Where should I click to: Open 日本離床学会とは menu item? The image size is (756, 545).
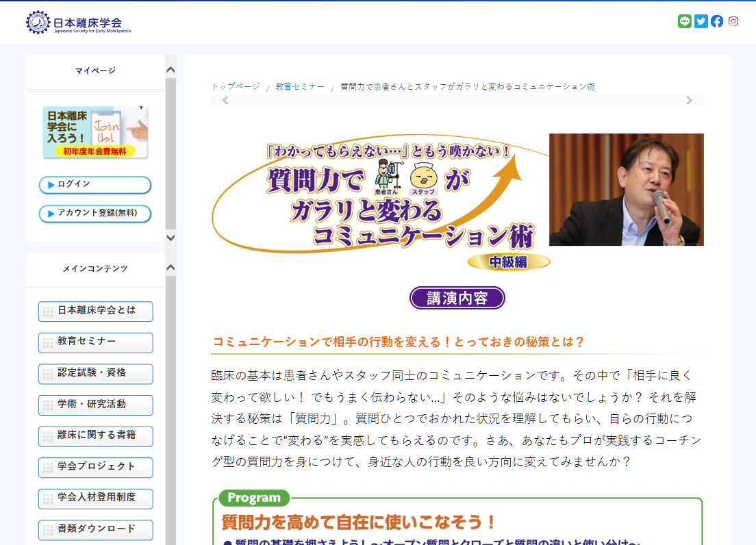point(95,312)
